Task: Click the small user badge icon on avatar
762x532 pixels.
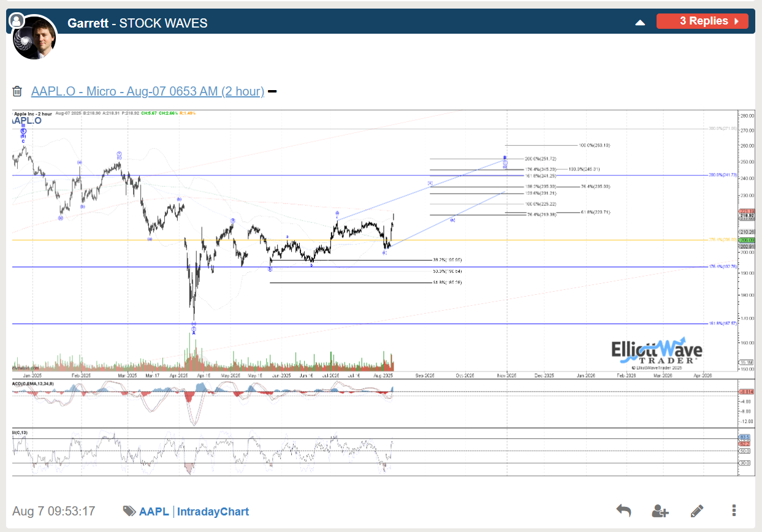Action: tap(17, 21)
